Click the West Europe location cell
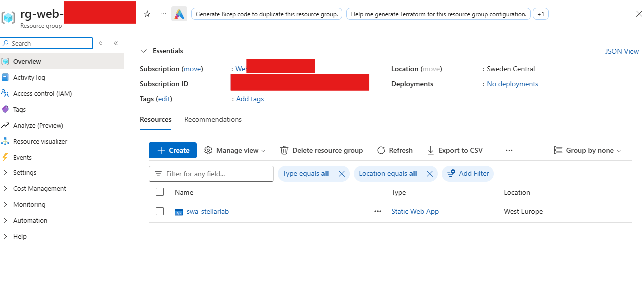644x308 pixels. (523, 211)
